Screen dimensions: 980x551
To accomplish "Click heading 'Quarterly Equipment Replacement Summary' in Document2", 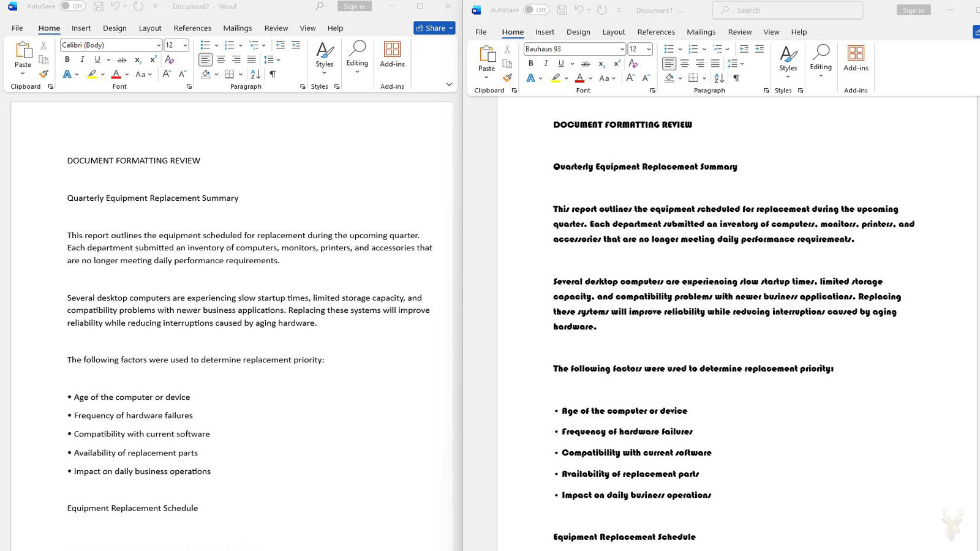I will [153, 198].
